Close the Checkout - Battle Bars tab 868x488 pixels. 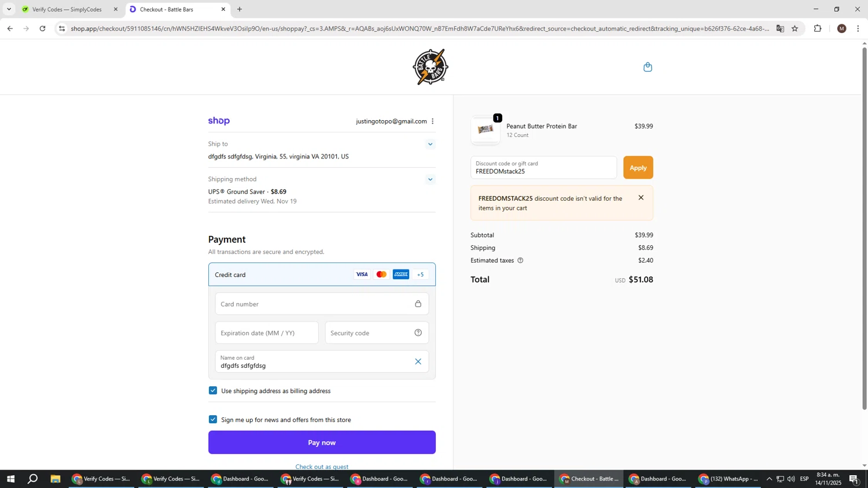pyautogui.click(x=223, y=9)
